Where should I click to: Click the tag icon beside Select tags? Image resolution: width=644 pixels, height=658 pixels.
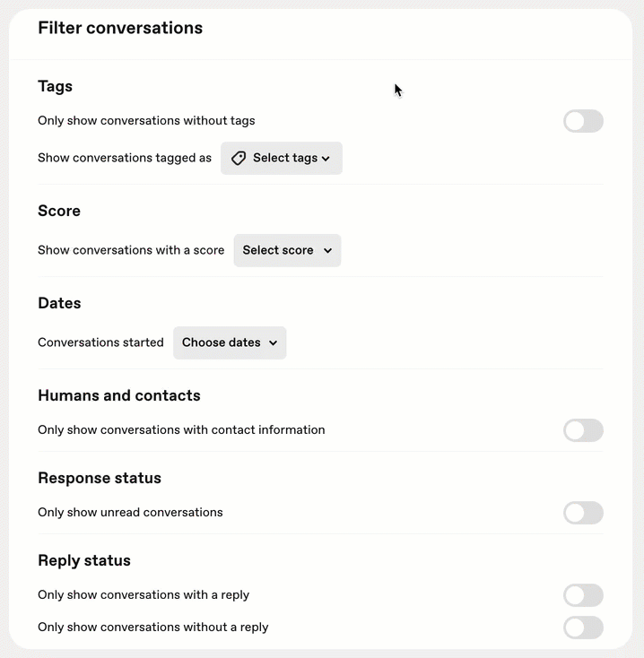239,158
